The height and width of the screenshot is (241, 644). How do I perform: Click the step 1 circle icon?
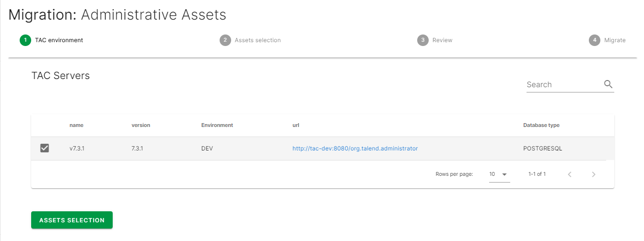pos(25,40)
